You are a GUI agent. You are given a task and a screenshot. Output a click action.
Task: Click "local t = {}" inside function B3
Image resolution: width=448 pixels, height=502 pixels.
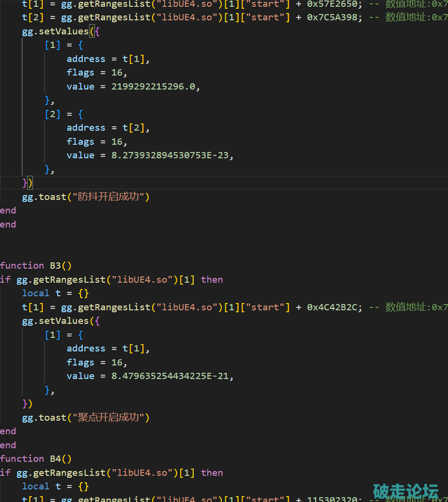tap(55, 293)
